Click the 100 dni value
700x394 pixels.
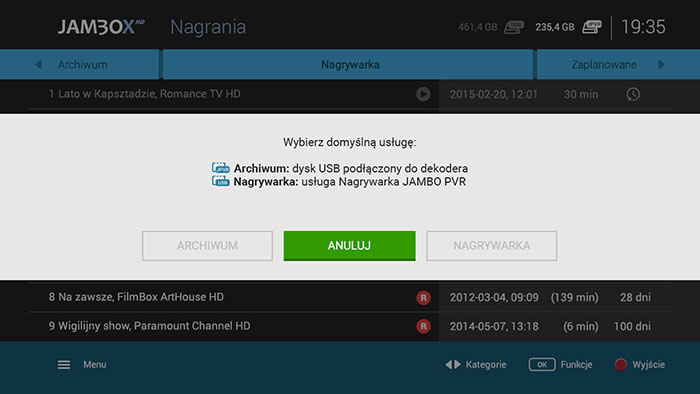point(632,327)
